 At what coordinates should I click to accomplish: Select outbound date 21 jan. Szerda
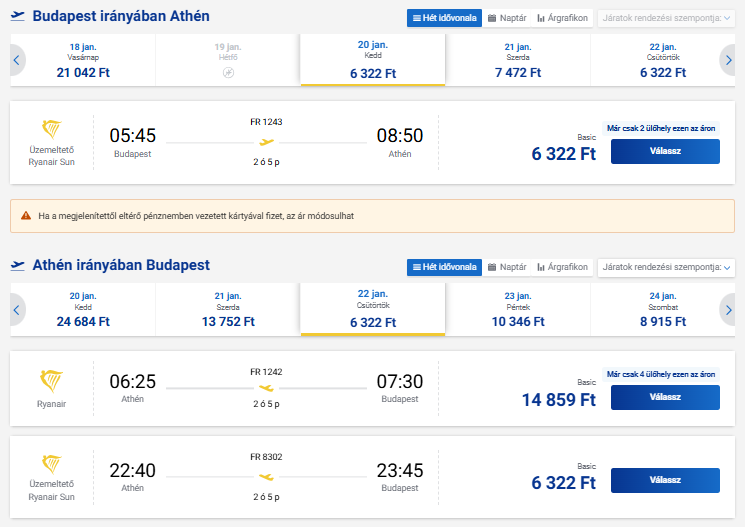click(517, 61)
